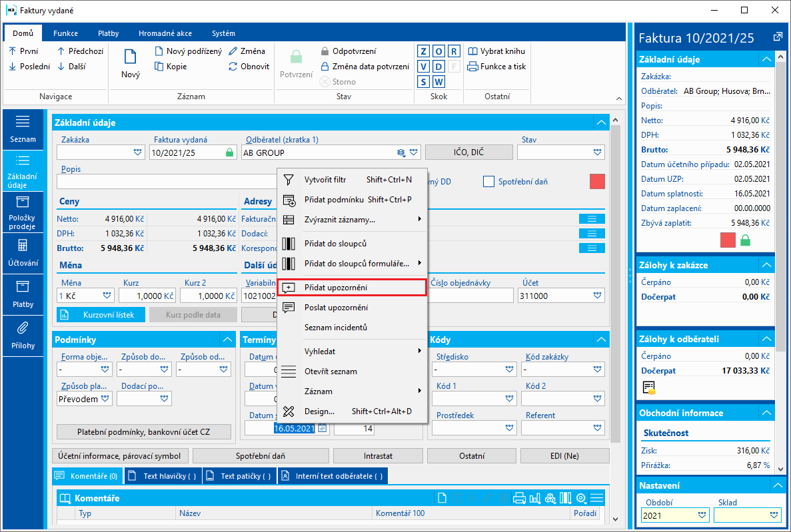Image resolution: width=791 pixels, height=532 pixels.
Task: Click the S jump button
Action: pyautogui.click(x=423, y=82)
